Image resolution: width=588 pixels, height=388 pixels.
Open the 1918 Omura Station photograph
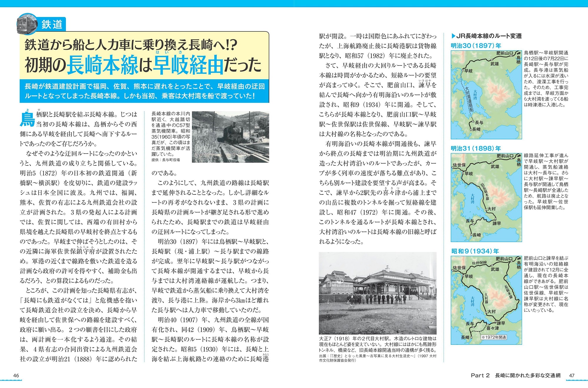click(377, 293)
